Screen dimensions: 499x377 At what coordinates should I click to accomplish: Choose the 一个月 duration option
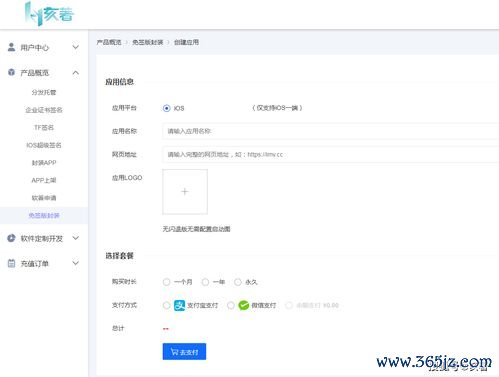166,282
